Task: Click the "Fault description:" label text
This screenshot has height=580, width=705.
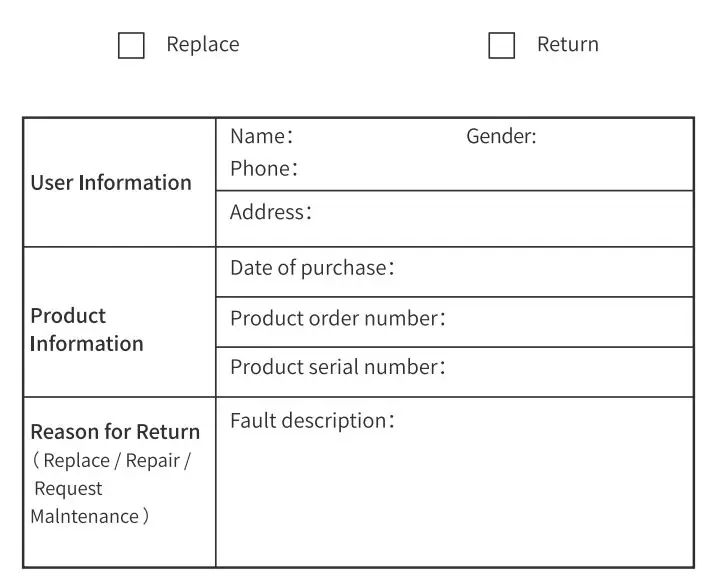Action: (x=312, y=421)
